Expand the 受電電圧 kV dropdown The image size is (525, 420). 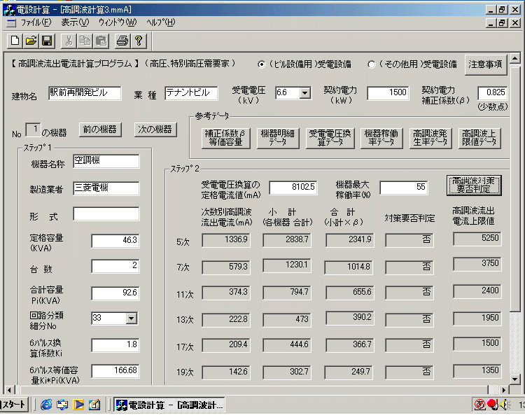pos(304,93)
